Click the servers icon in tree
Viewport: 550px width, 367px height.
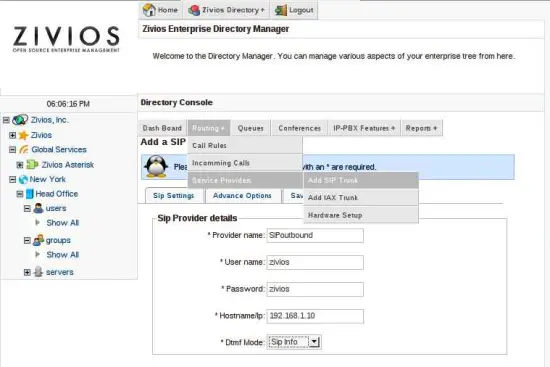pyautogui.click(x=39, y=272)
